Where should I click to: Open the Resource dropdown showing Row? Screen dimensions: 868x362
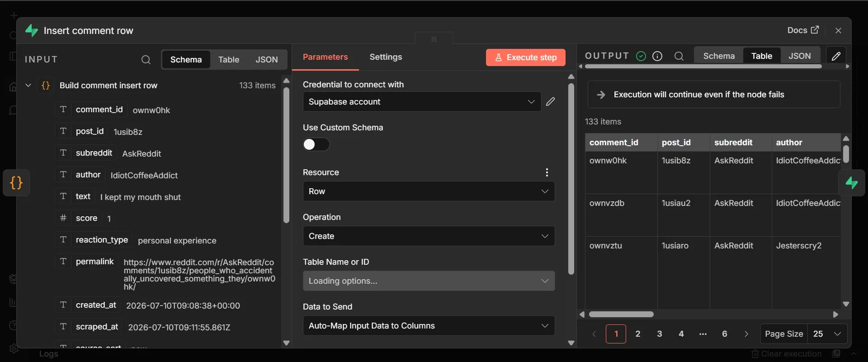429,191
